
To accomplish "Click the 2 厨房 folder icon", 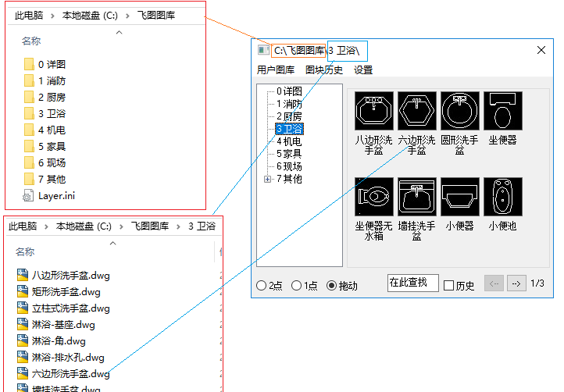I will (x=29, y=97).
